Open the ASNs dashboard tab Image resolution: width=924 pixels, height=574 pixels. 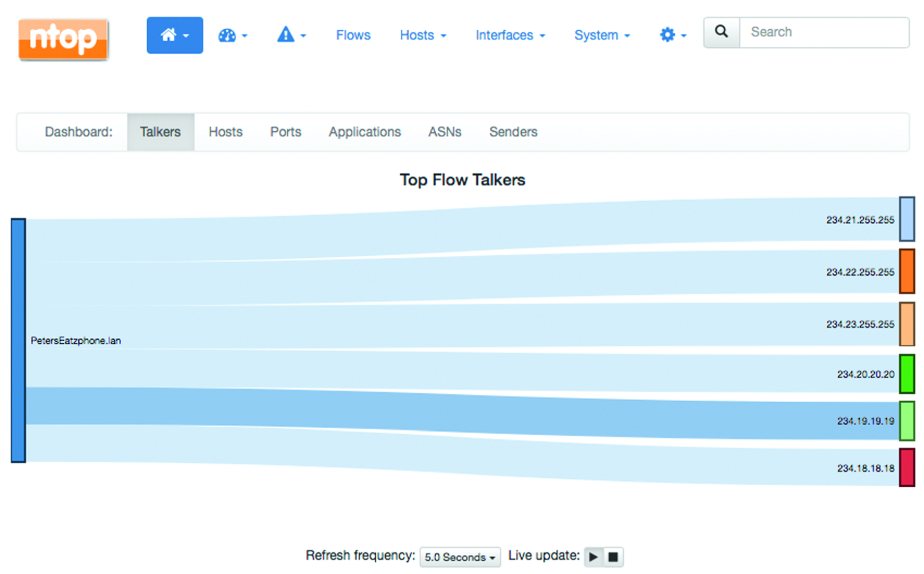coord(445,132)
